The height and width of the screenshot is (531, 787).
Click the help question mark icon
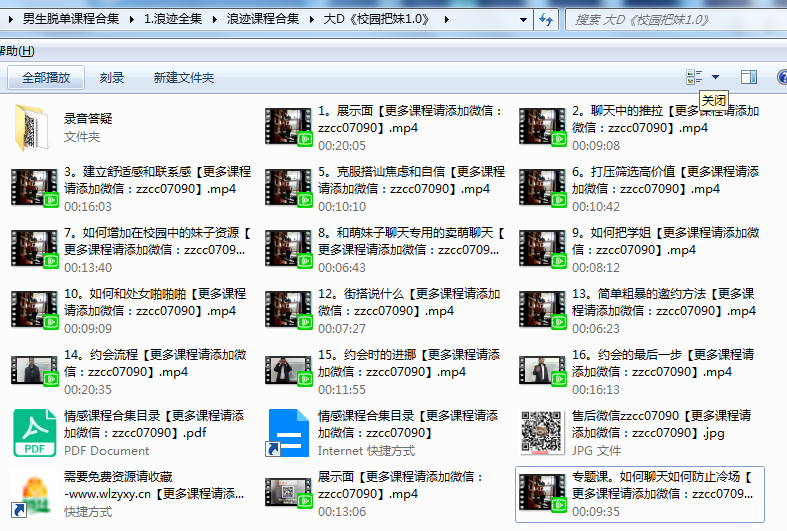point(782,77)
